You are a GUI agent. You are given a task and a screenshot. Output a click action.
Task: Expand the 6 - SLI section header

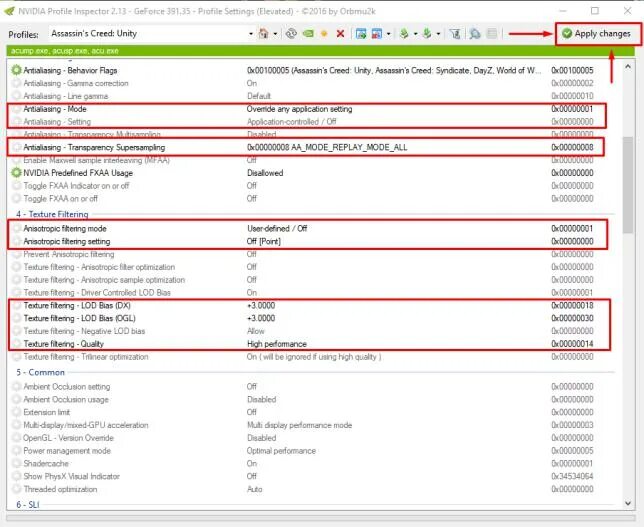[28, 504]
